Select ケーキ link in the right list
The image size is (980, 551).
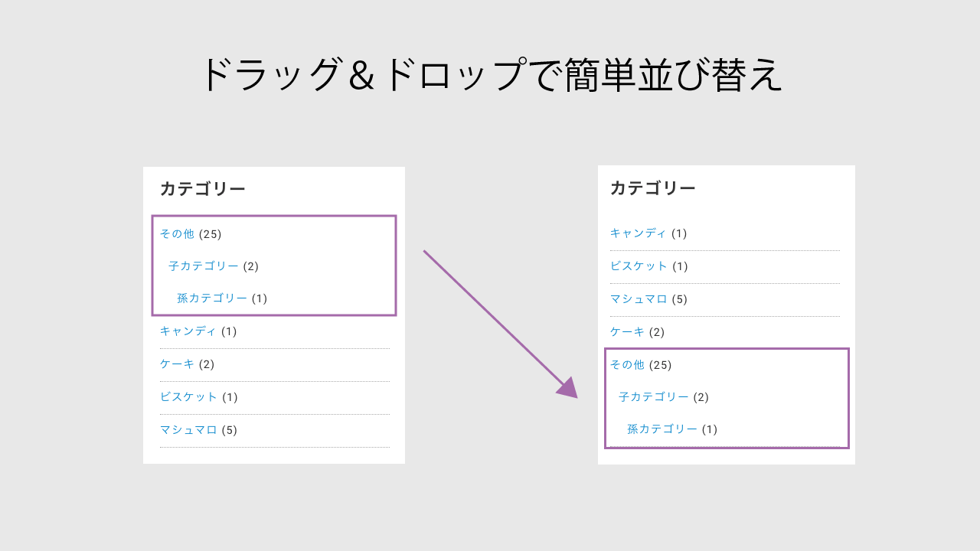point(627,332)
